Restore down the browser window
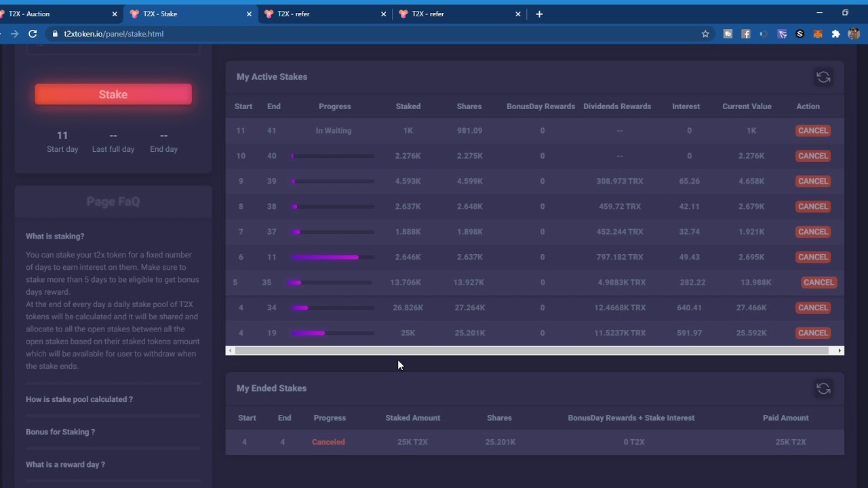 (845, 13)
